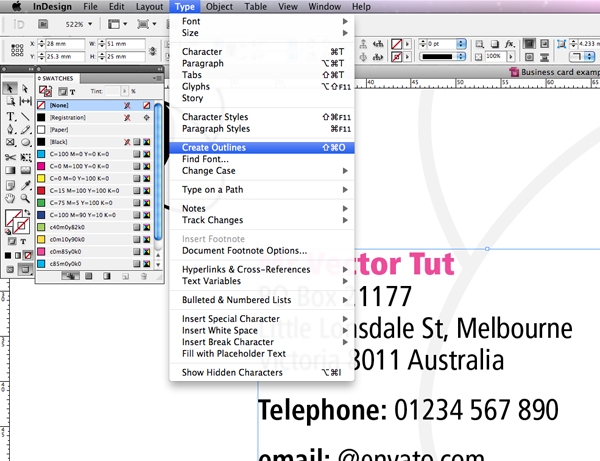Click the fill/stroke proxy in Swatches panel
The width and height of the screenshot is (600, 461).
46,91
